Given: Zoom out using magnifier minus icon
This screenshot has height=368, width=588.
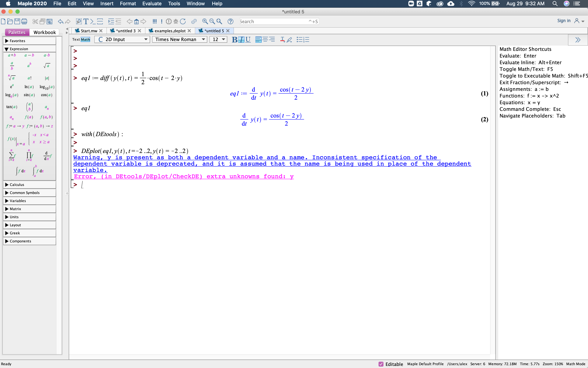Looking at the screenshot, I should tap(212, 21).
